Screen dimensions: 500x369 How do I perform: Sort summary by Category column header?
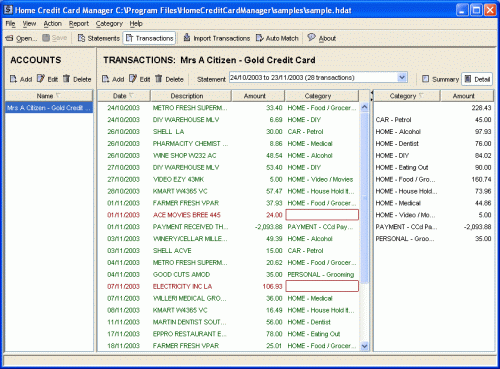tap(407, 96)
